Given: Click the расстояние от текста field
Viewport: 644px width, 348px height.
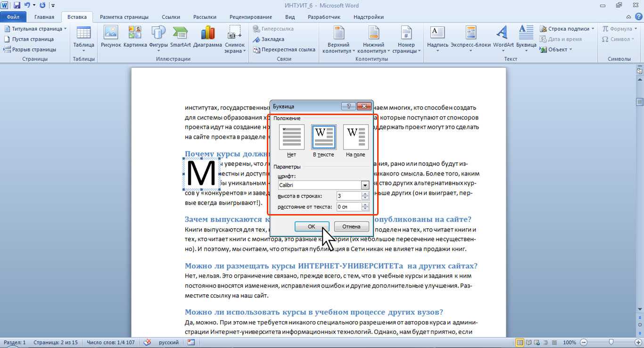Looking at the screenshot, I should [x=349, y=207].
